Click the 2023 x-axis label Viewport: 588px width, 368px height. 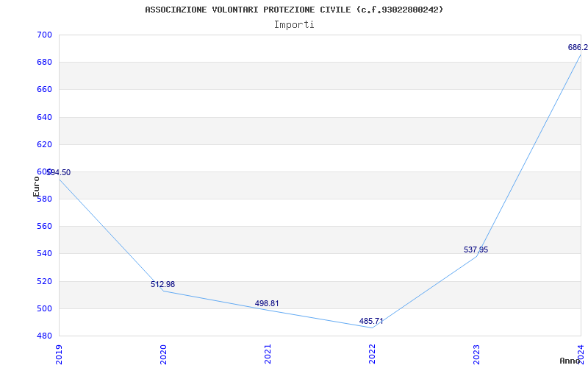[x=476, y=355]
